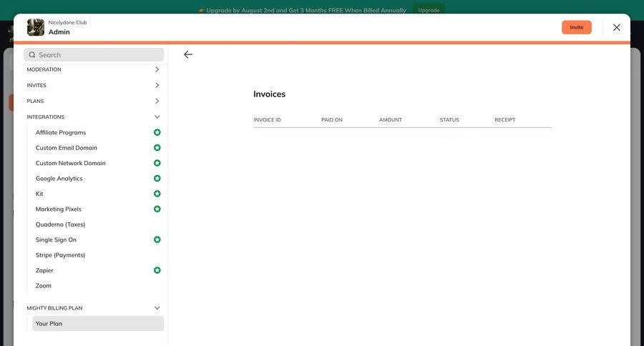Click the star badge next to Single Sign On
Screen dimensions: 644x346
157,239
